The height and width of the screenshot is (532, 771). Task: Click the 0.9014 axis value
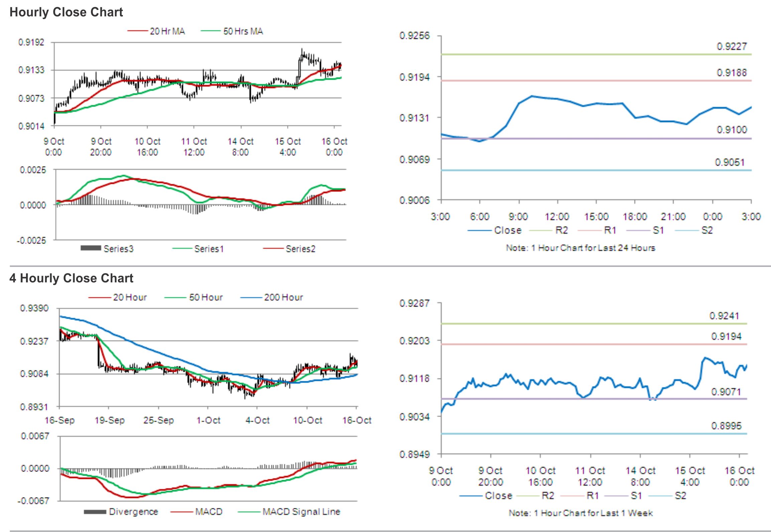click(31, 126)
